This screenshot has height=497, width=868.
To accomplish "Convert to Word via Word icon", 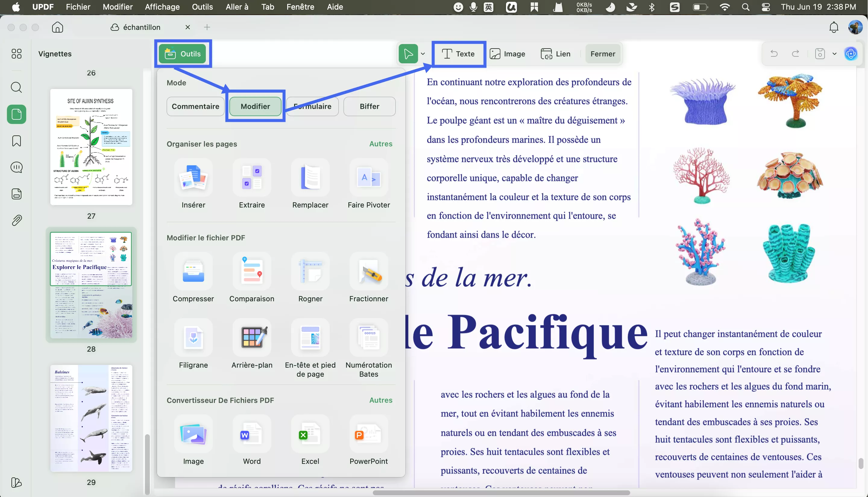I will click(252, 434).
